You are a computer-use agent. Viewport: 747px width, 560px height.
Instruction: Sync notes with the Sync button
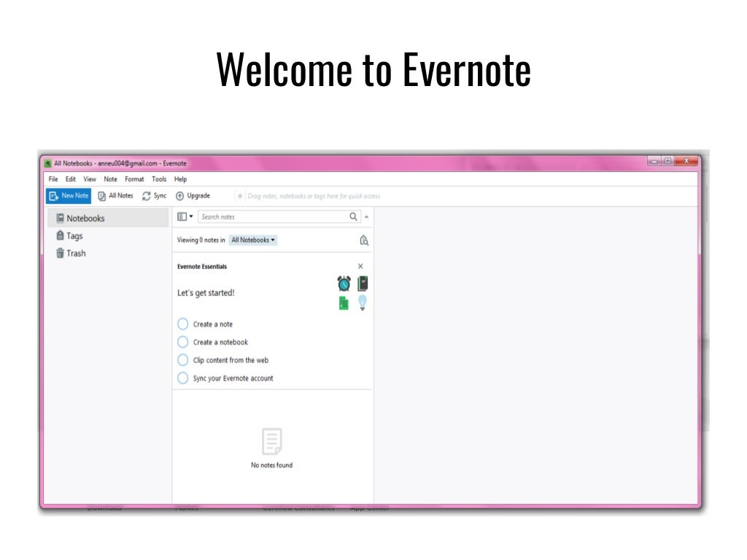155,195
